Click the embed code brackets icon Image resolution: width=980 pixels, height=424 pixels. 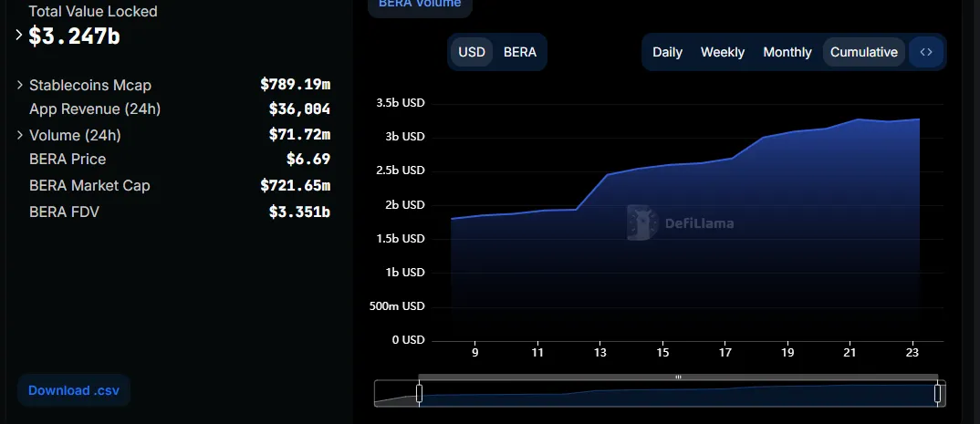tap(926, 52)
